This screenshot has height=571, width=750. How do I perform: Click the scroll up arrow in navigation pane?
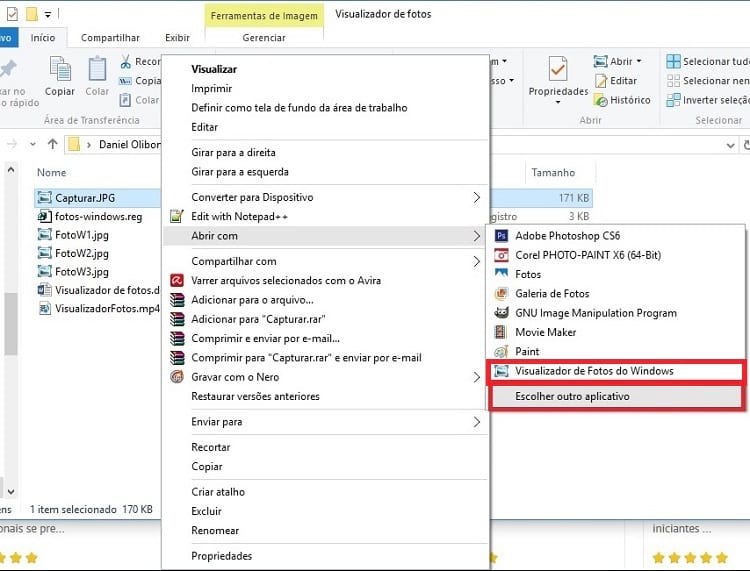11,169
